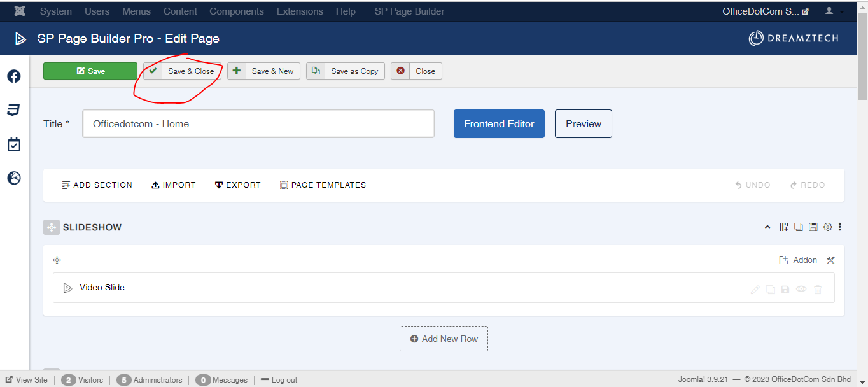Click the green Save button
Viewport: 868px width, 387px height.
coord(90,71)
